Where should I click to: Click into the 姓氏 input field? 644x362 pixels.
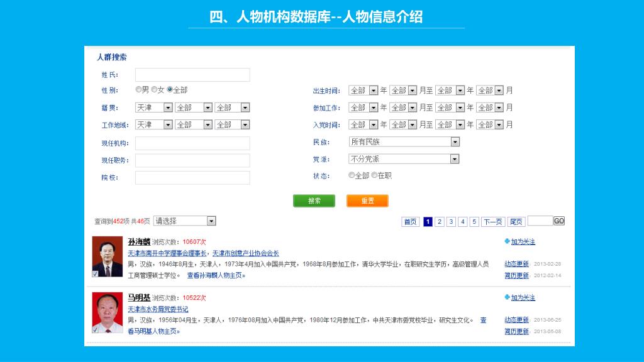click(192, 75)
